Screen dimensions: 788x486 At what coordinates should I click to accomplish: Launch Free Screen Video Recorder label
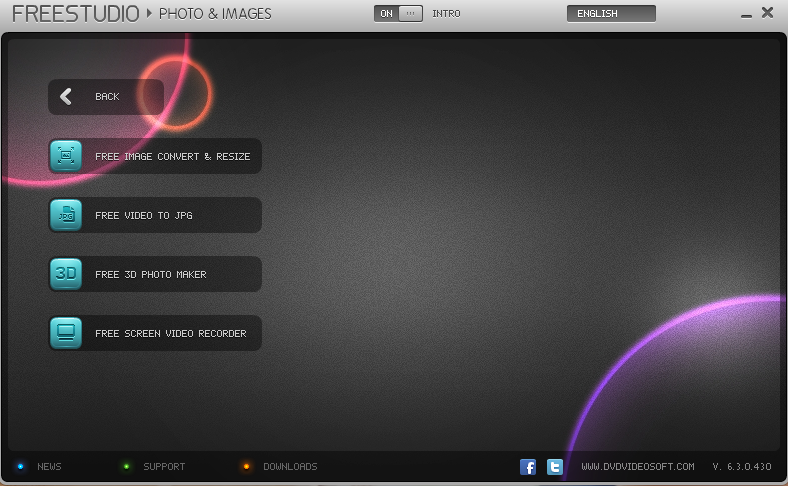(171, 334)
